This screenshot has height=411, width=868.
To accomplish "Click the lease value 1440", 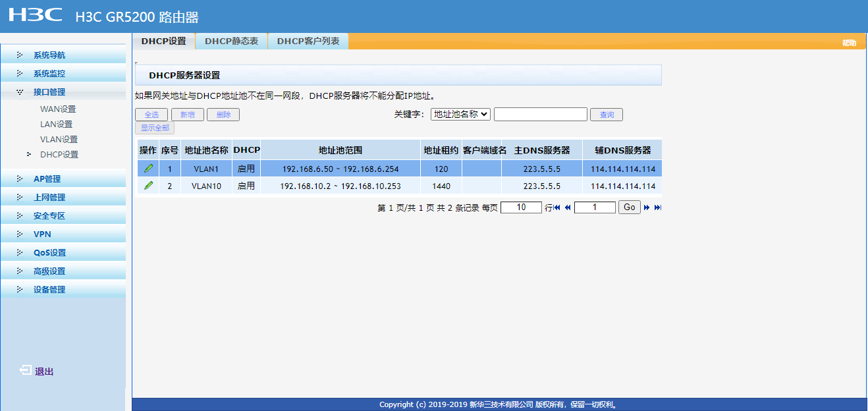I will click(441, 186).
